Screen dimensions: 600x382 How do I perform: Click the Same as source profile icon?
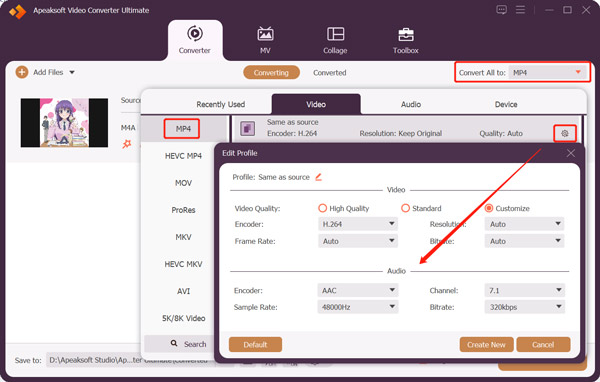pyautogui.click(x=247, y=128)
